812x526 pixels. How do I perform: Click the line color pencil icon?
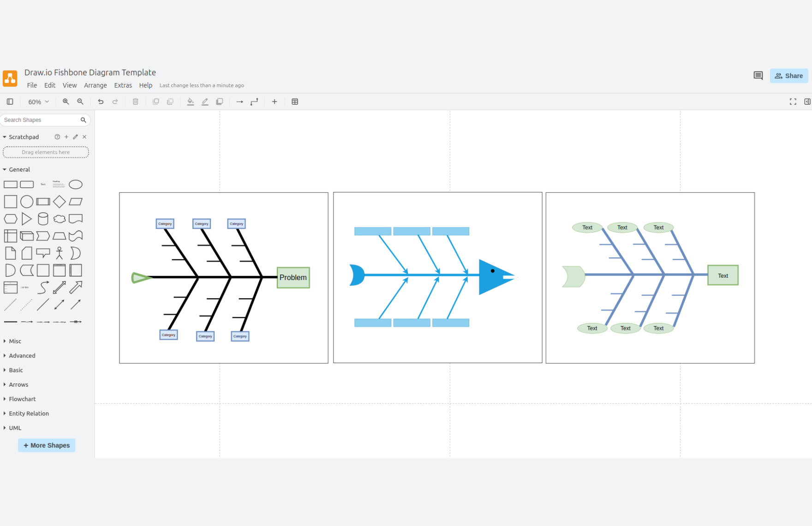pos(205,102)
